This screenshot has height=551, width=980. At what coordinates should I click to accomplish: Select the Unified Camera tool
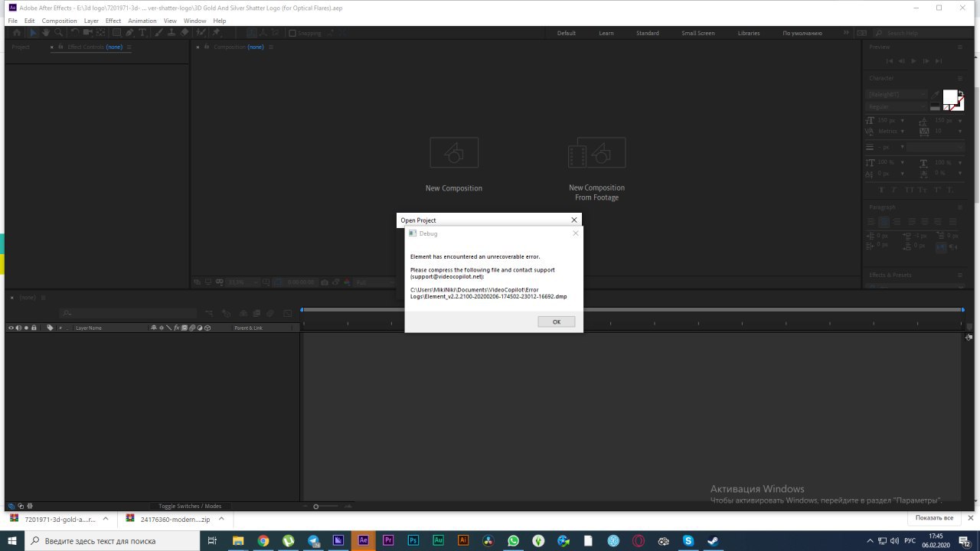tap(87, 33)
